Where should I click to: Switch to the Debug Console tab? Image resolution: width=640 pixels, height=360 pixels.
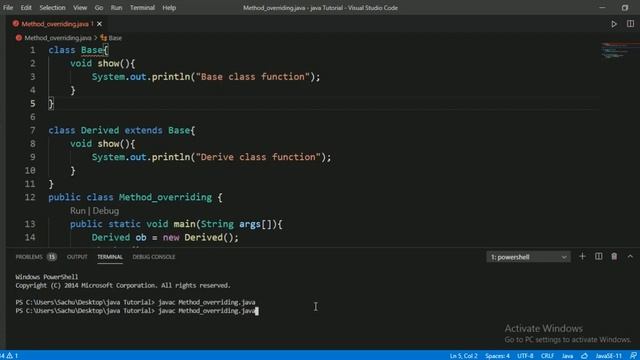(154, 257)
